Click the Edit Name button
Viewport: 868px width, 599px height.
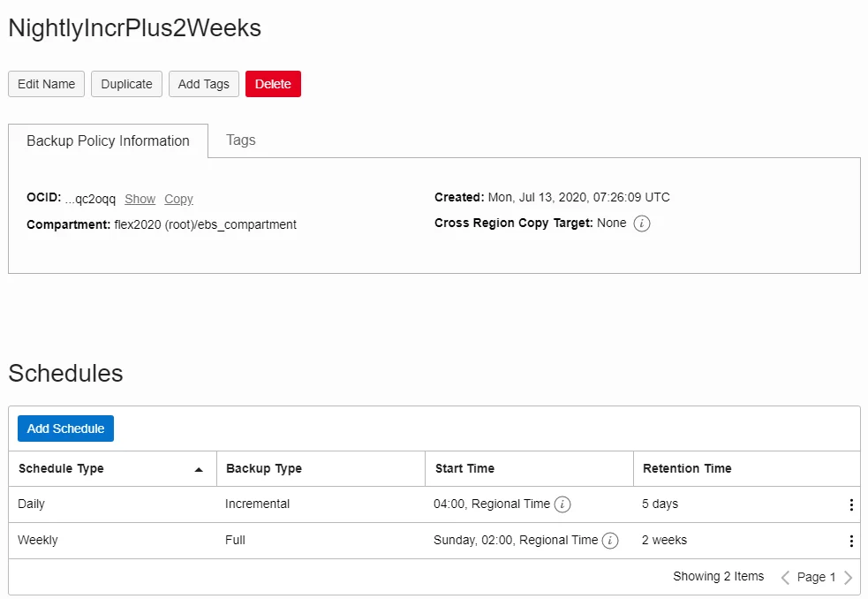47,84
